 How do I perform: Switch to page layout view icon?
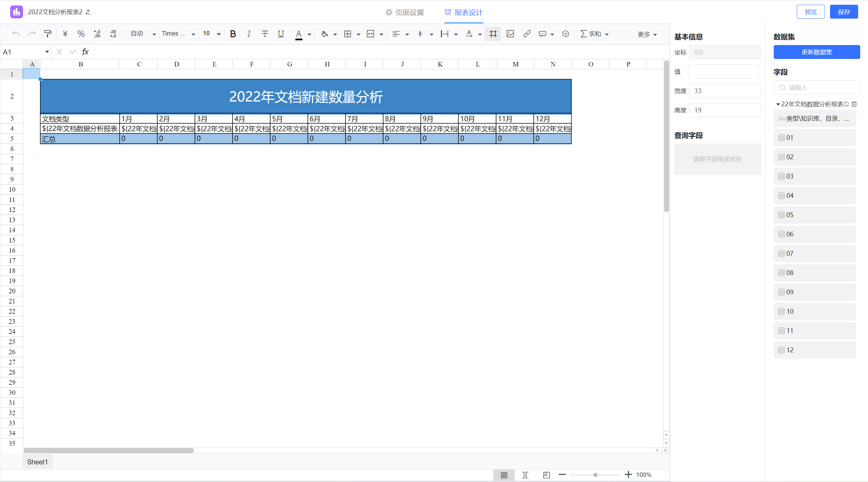(x=547, y=475)
